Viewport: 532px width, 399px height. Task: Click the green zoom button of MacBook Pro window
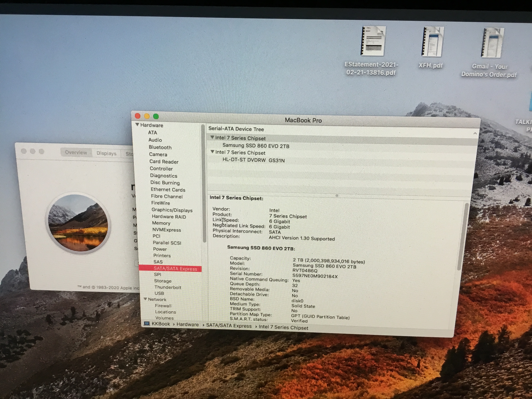pos(156,116)
